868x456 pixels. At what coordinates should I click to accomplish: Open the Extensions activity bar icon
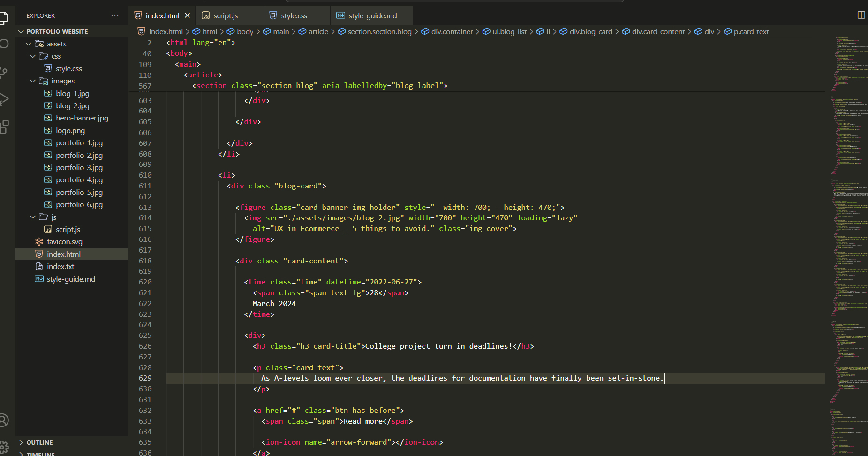pyautogui.click(x=4, y=127)
